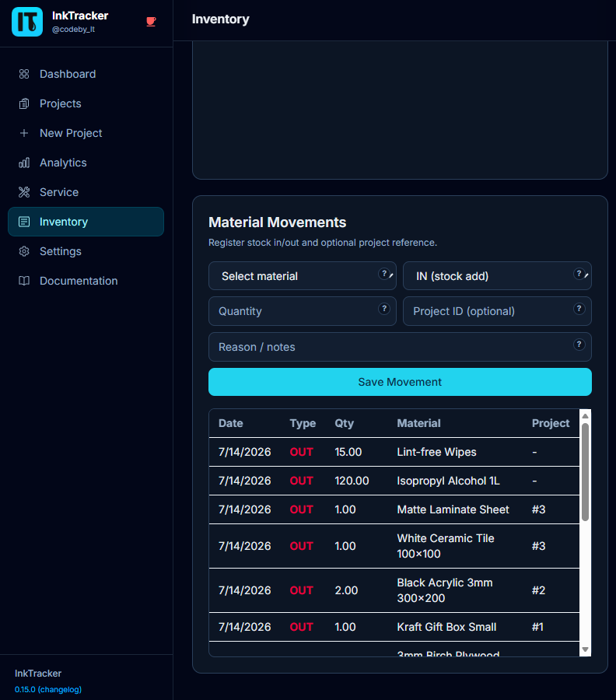Click the Material Movements heading
Screen dimensions: 616x700
tap(277, 222)
